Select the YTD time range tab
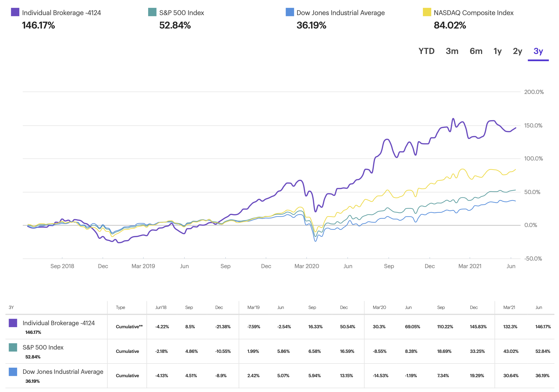The width and height of the screenshot is (559, 392). [426, 51]
